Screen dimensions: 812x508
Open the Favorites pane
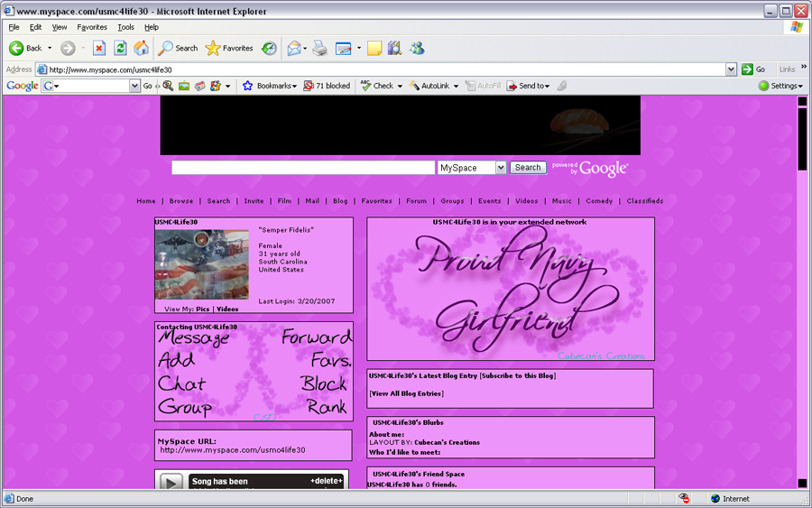(229, 48)
